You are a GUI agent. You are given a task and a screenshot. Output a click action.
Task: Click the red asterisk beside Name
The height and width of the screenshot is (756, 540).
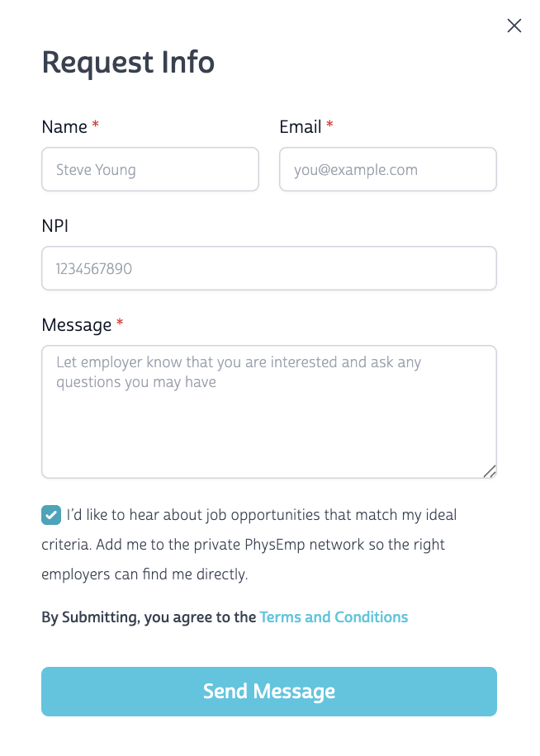(96, 125)
